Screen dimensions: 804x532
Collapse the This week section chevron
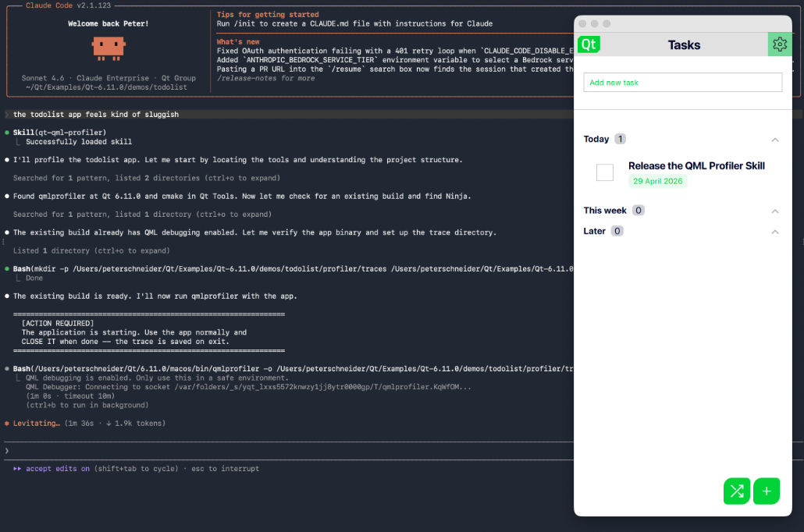click(x=775, y=211)
